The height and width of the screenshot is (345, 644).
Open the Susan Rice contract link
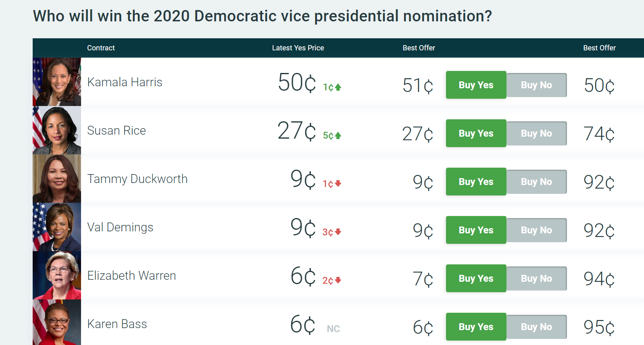click(117, 131)
